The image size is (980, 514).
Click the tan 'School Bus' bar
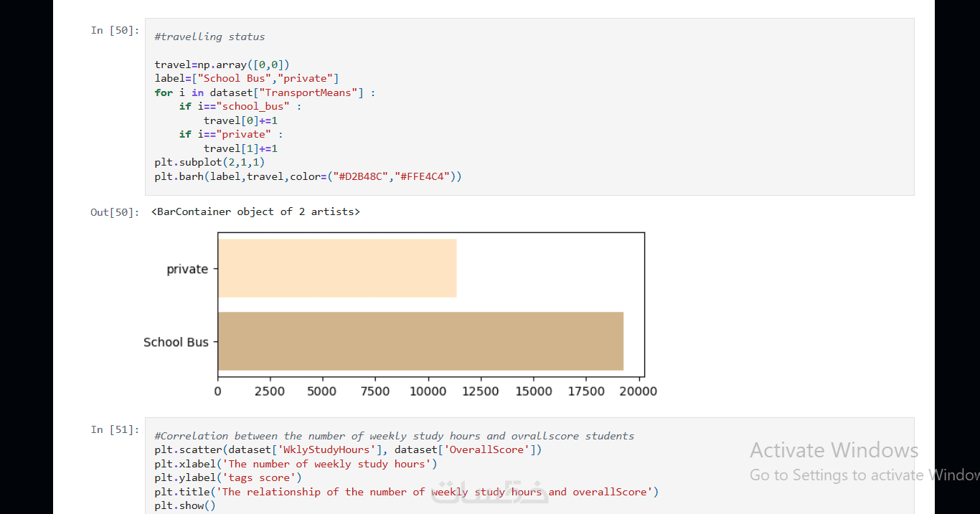[420, 341]
